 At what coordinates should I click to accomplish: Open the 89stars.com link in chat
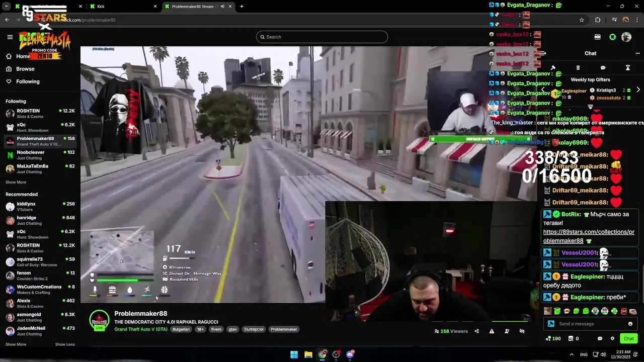(x=589, y=236)
